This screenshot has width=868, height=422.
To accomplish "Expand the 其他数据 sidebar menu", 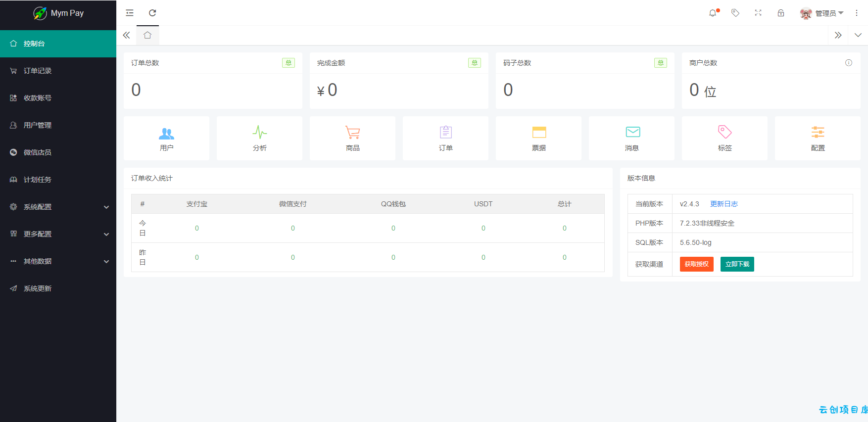I will [58, 261].
